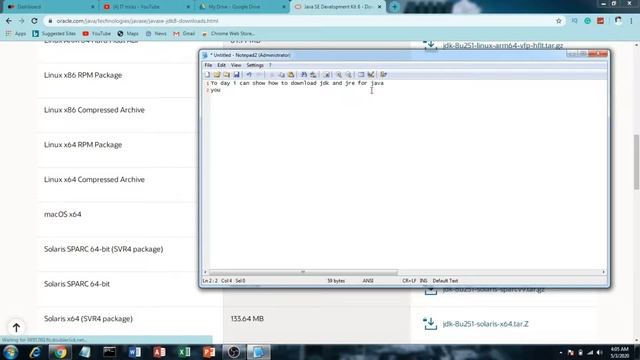Image resolution: width=640 pixels, height=360 pixels.
Task: Bookmark this page with the star icon
Action: (559, 21)
